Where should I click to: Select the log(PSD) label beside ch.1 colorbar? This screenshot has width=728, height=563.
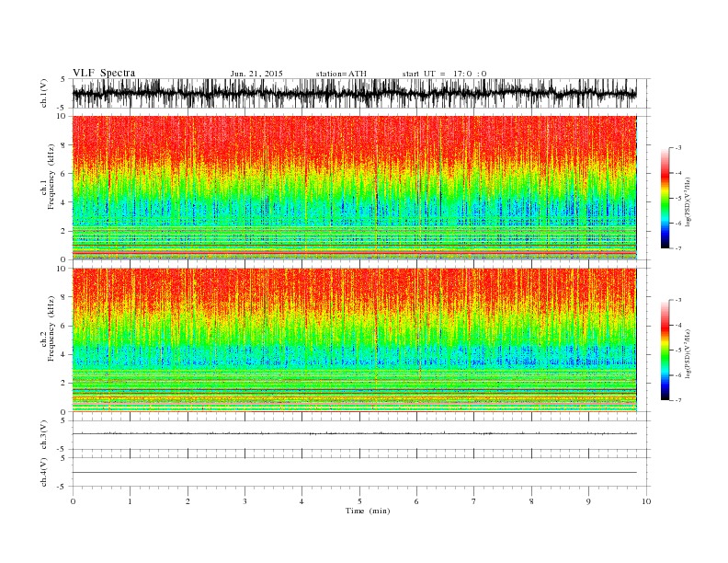pyautogui.click(x=688, y=201)
